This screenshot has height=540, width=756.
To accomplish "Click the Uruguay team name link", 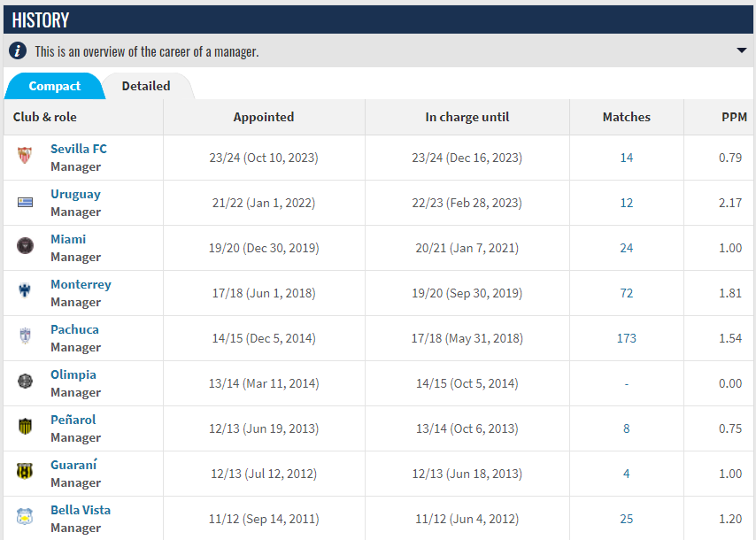I will [x=75, y=194].
